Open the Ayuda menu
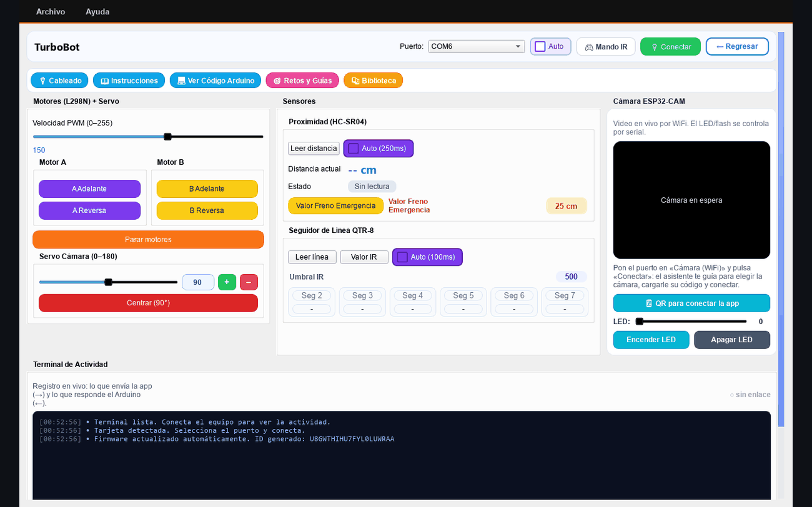This screenshot has width=812, height=507. (97, 12)
